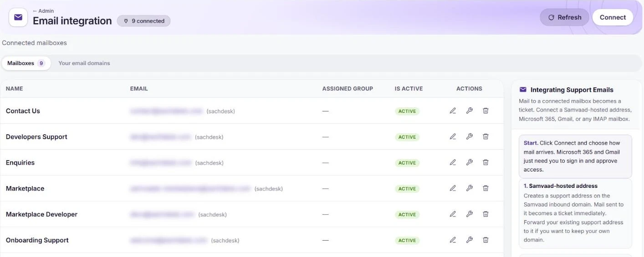Click the ASSIGNED GROUP column header

[x=348, y=89]
